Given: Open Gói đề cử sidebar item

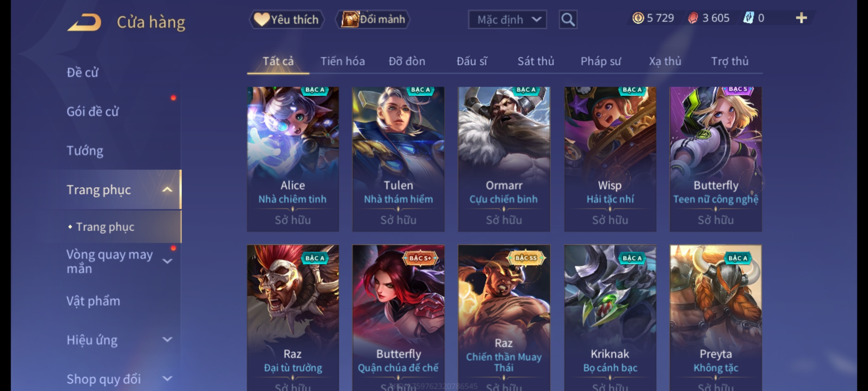Looking at the screenshot, I should [93, 112].
